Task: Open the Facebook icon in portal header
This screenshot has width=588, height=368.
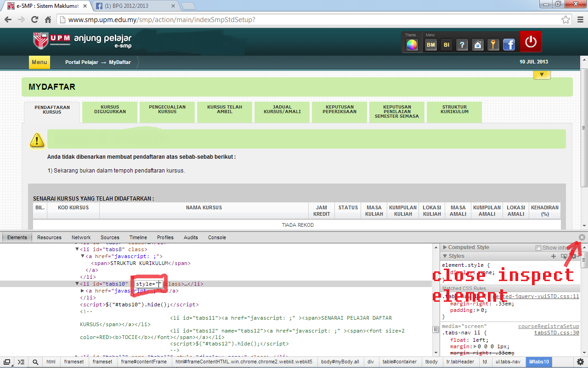Action: tap(509, 45)
